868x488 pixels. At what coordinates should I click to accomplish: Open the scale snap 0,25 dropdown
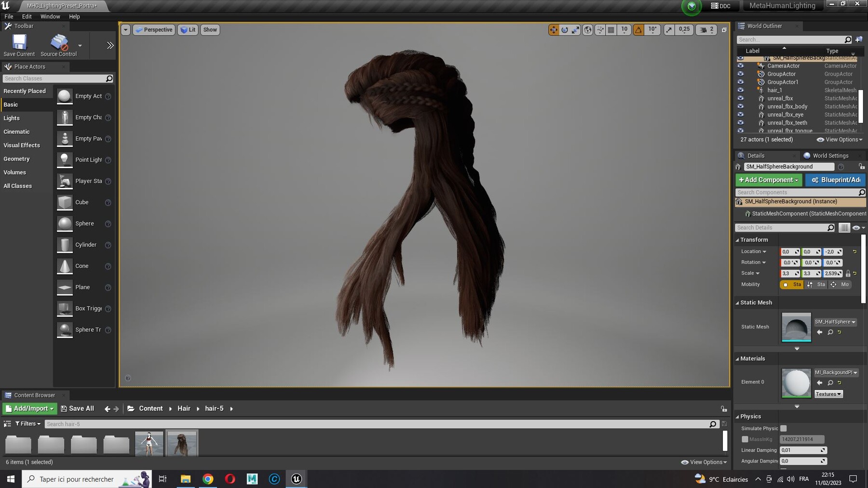click(684, 30)
